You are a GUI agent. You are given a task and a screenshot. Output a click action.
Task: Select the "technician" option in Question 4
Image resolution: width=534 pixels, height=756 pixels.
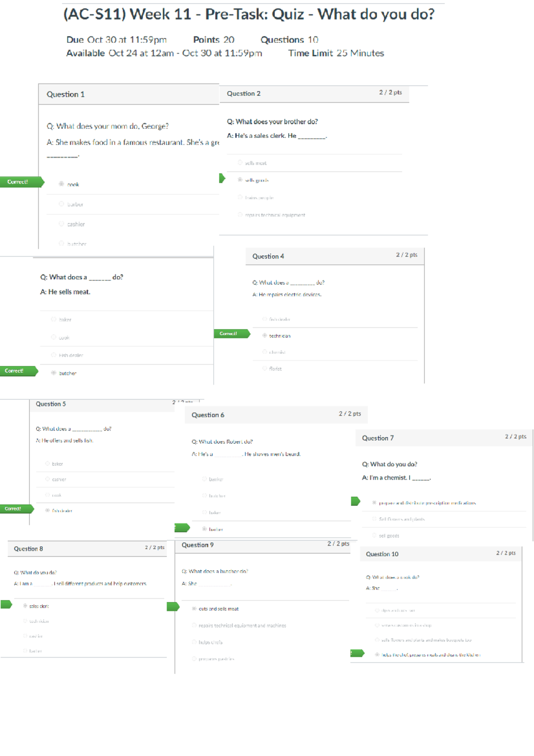click(265, 336)
